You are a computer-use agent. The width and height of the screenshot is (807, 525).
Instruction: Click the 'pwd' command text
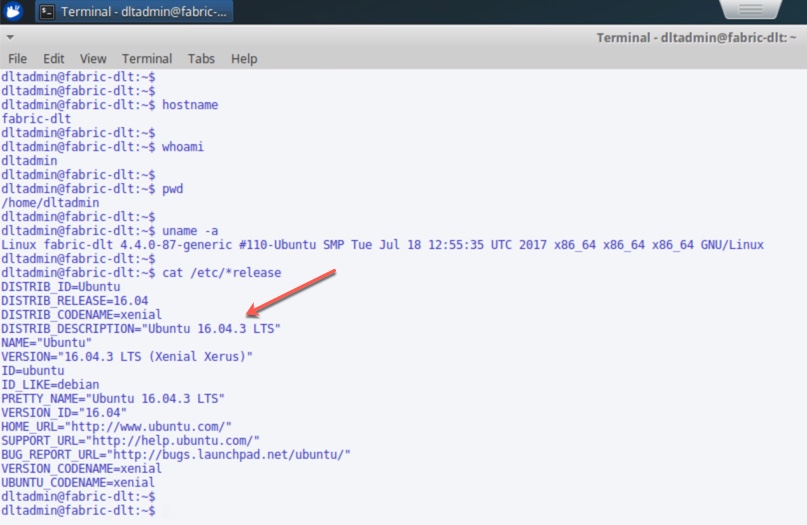172,189
